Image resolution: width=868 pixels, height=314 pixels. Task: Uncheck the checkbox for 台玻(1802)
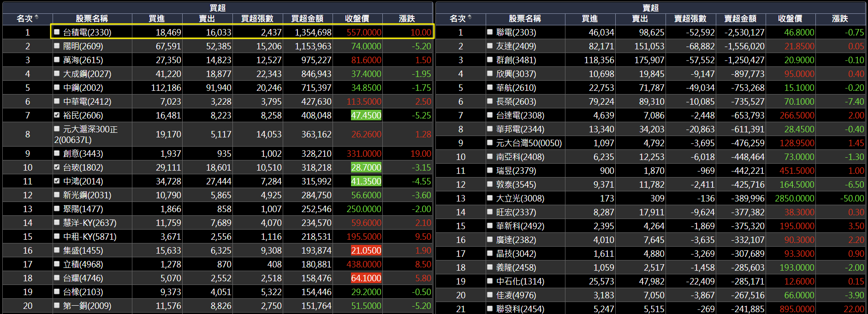(57, 167)
